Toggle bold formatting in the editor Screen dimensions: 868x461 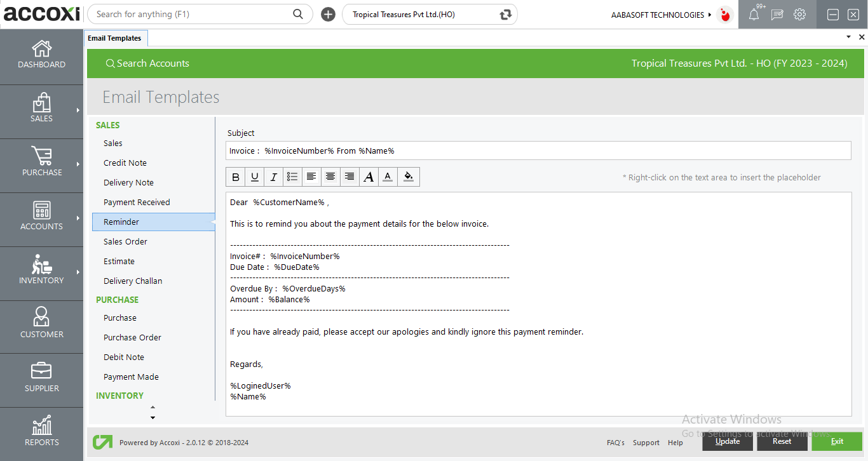click(x=236, y=177)
